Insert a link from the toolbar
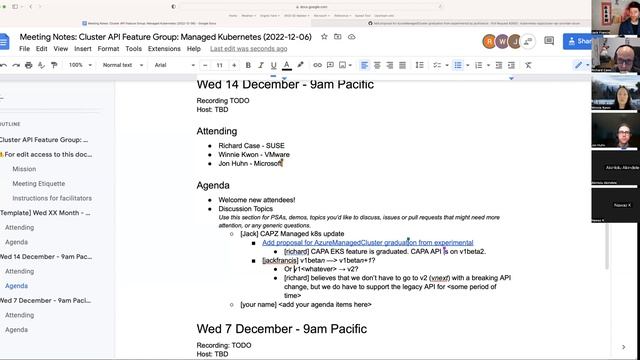640x360 pixels. (317, 65)
